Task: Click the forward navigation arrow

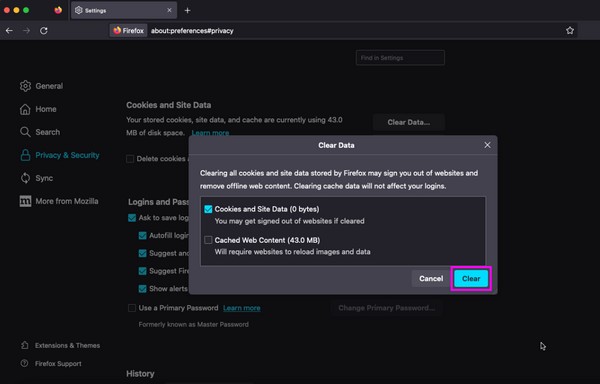Action: (26, 31)
